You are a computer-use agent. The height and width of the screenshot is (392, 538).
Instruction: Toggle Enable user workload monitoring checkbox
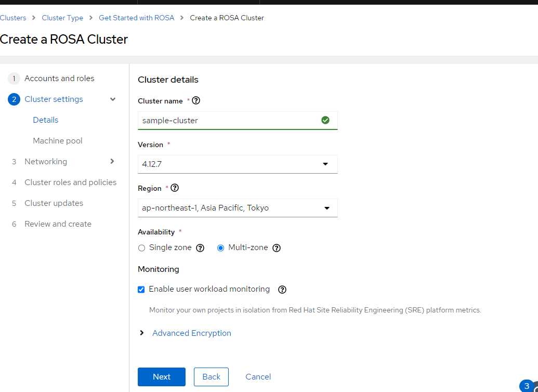pos(141,290)
